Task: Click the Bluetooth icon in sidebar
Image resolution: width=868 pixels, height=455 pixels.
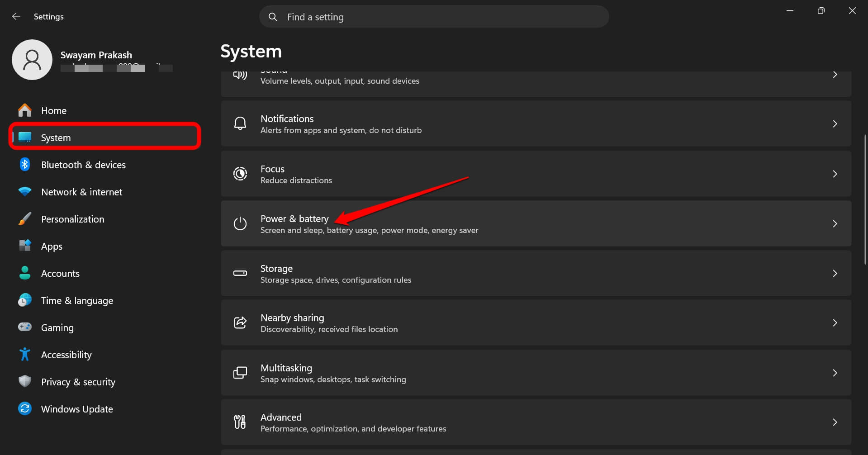Action: tap(25, 164)
